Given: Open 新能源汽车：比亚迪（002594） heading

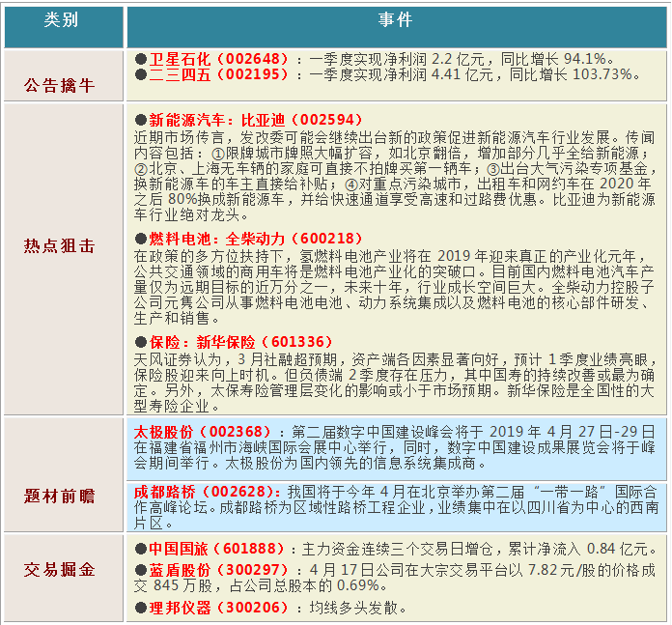Looking at the screenshot, I should tap(256, 120).
